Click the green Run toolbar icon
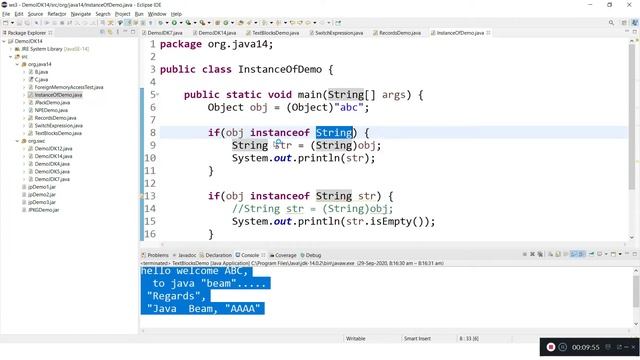640x360 pixels. [x=174, y=23]
